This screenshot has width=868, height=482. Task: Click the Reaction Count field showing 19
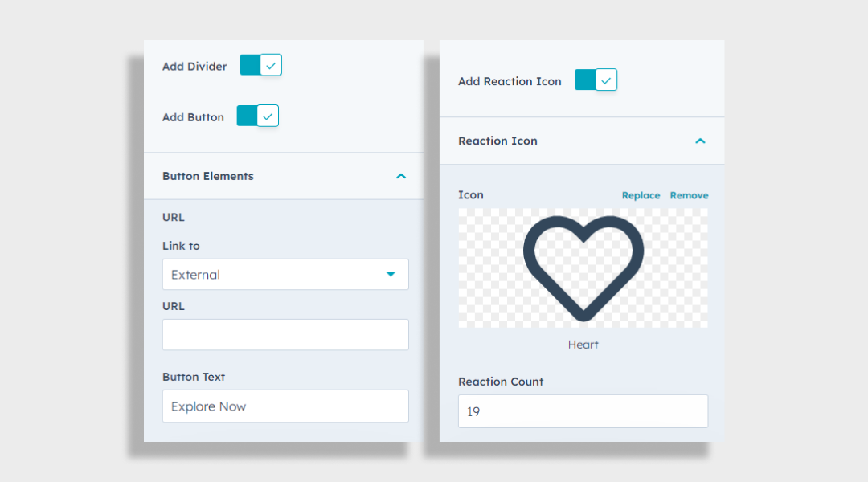[x=583, y=411]
